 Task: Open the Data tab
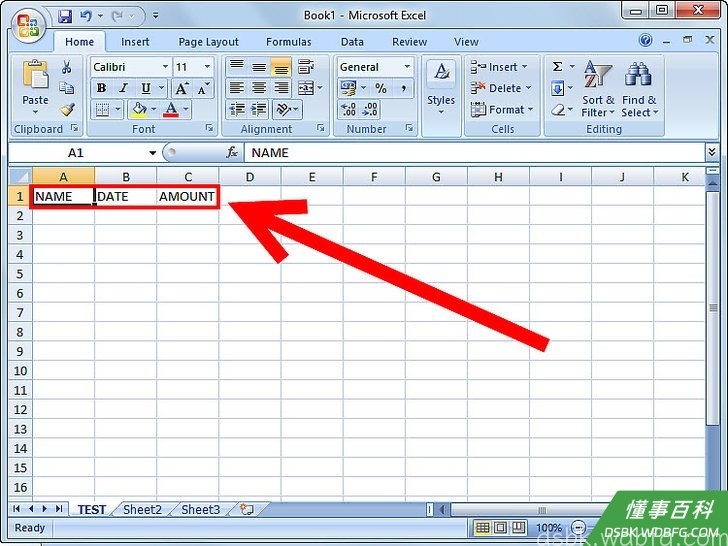click(352, 42)
